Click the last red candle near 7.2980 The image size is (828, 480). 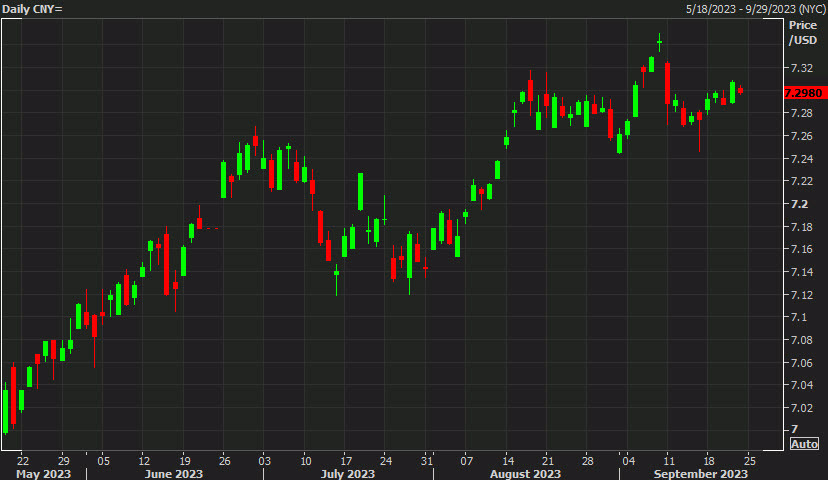click(740, 90)
